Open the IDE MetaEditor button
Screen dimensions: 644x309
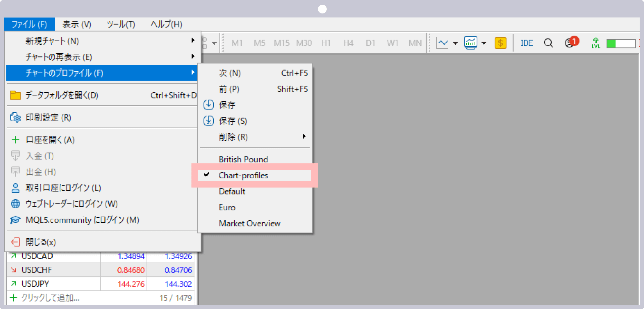(x=527, y=43)
